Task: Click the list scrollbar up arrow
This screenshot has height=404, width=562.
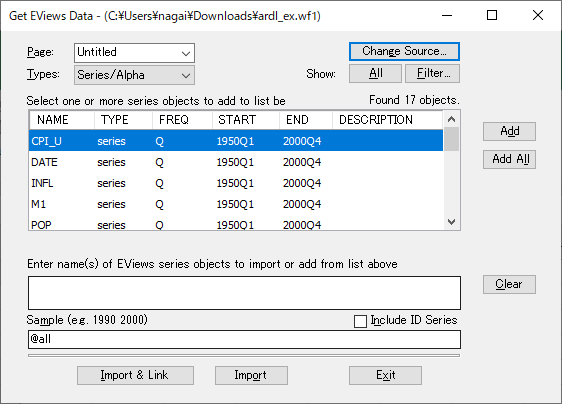Action: [x=451, y=119]
